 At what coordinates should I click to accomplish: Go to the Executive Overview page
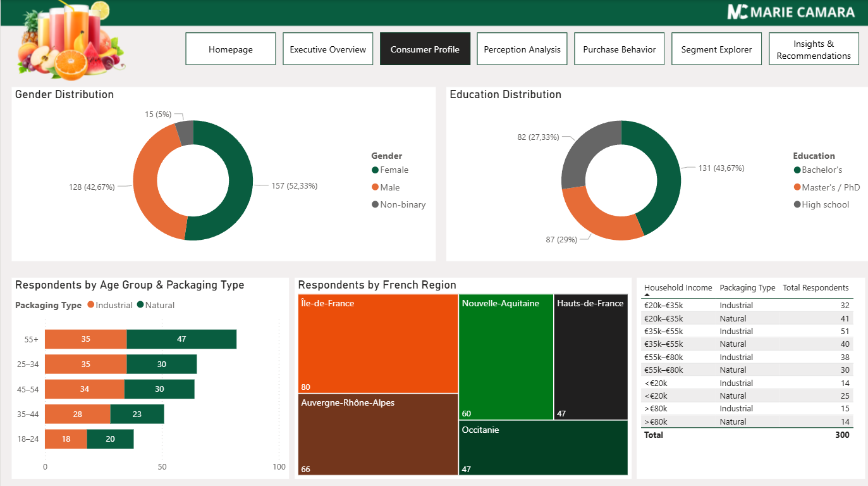(327, 49)
